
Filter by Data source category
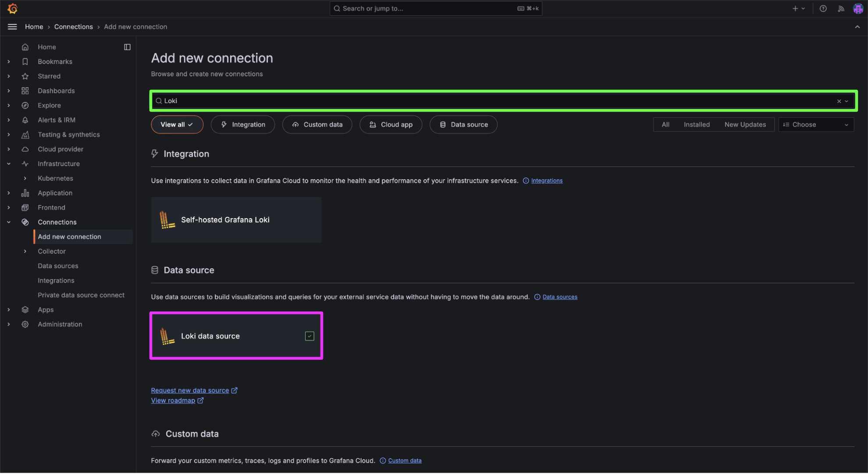tap(463, 125)
